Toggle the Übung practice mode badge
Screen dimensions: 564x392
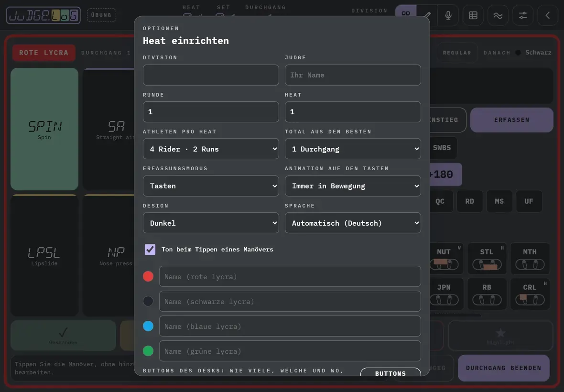click(101, 15)
